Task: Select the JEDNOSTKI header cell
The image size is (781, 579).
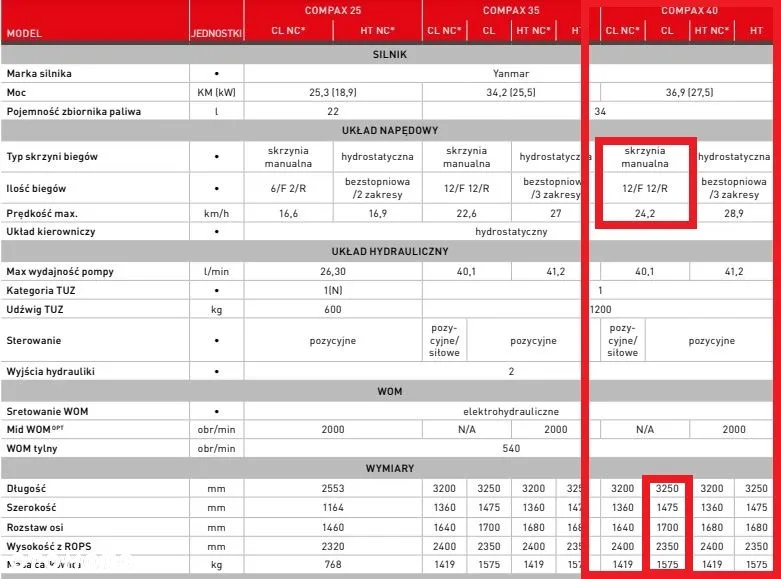Action: (x=217, y=33)
